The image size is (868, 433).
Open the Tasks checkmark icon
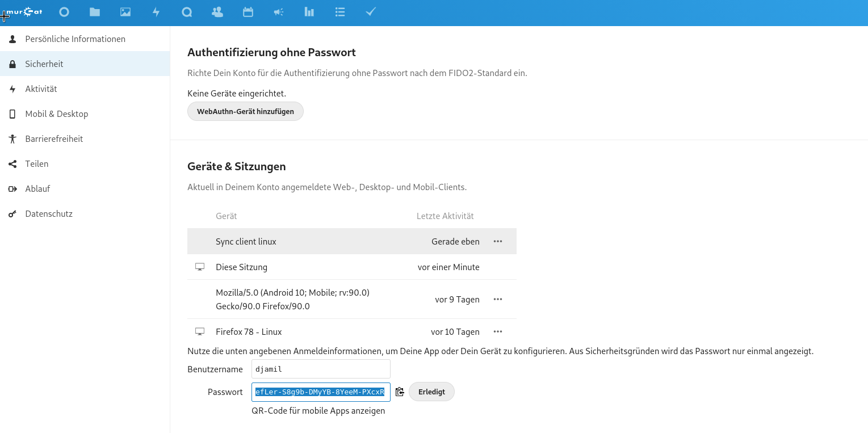pyautogui.click(x=371, y=12)
